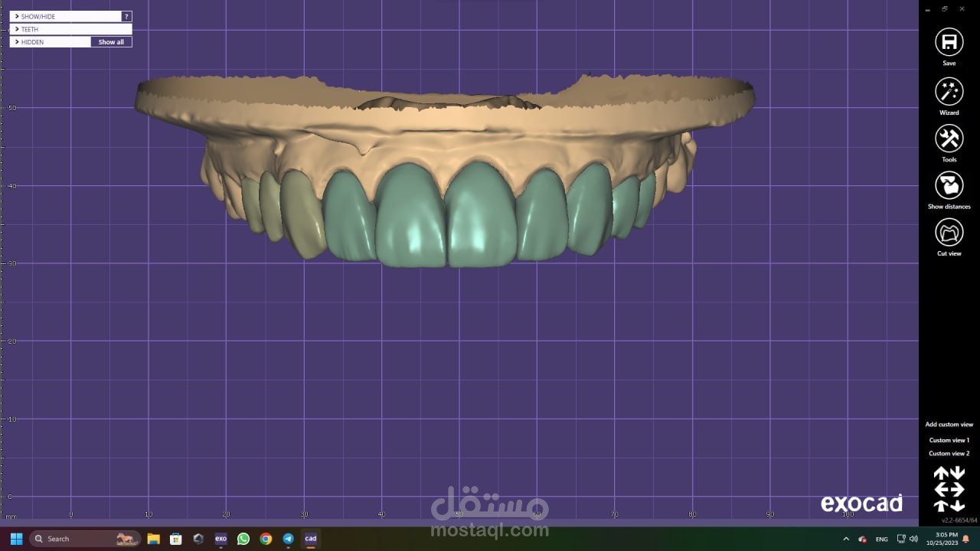The image size is (980, 551).
Task: Click the top-left up arrow view icon
Action: [x=941, y=474]
